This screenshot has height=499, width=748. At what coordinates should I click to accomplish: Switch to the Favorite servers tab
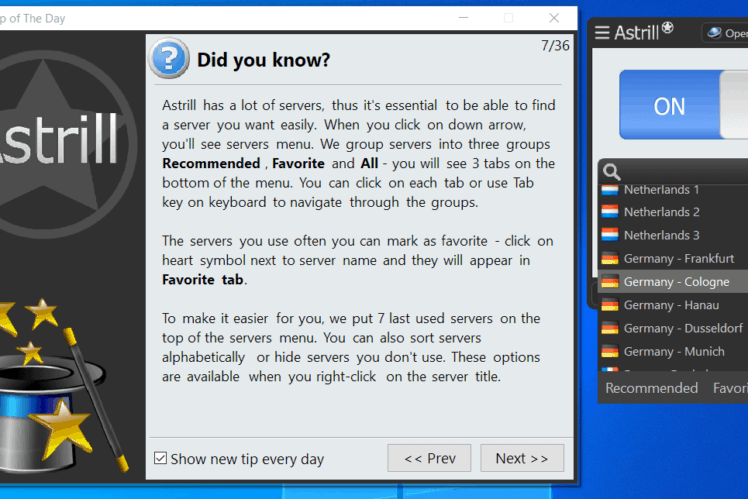coord(730,388)
